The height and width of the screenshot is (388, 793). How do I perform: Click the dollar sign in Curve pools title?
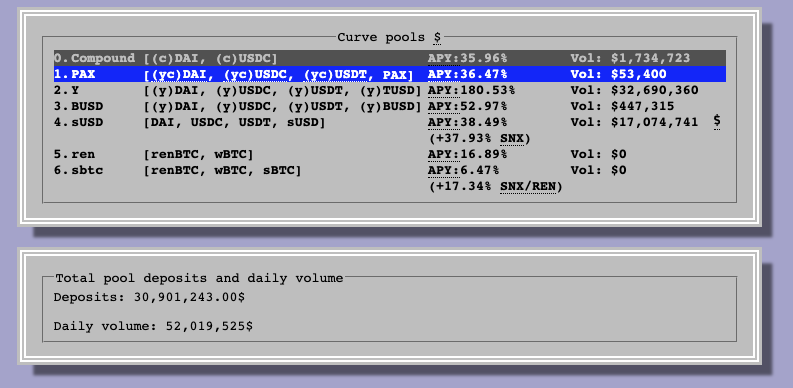click(x=437, y=37)
